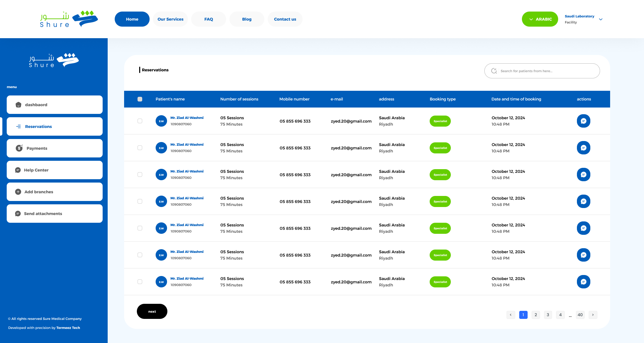The width and height of the screenshot is (644, 343).
Task: Click the Shure logo in top header
Action: tap(69, 19)
